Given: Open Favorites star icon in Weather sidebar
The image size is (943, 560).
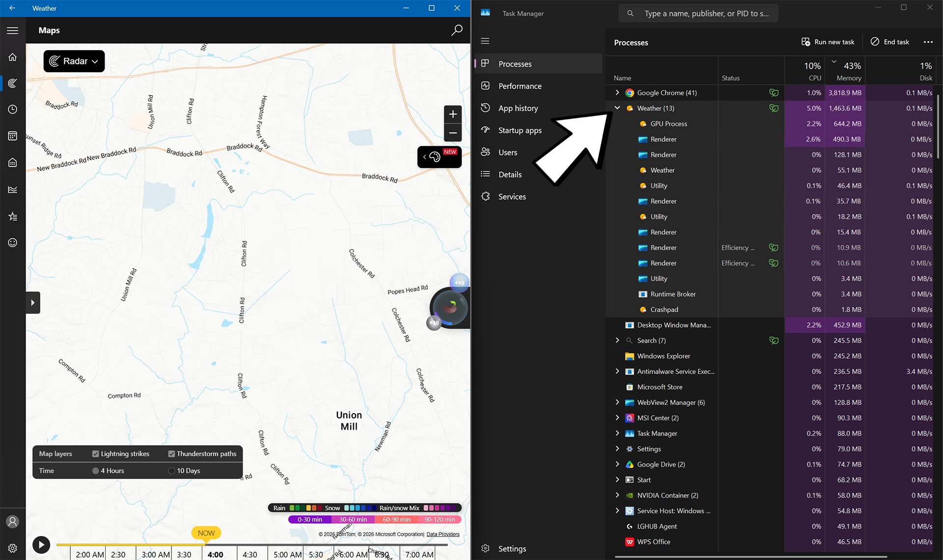Looking at the screenshot, I should point(13,216).
